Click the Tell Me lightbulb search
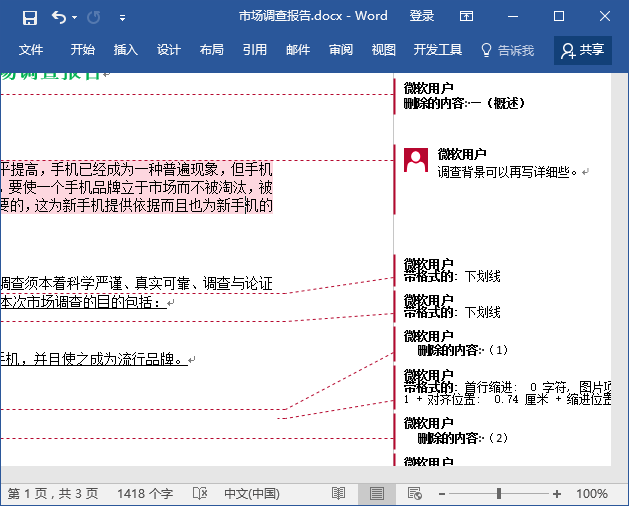Screen dimensions: 629x506 click(x=507, y=50)
